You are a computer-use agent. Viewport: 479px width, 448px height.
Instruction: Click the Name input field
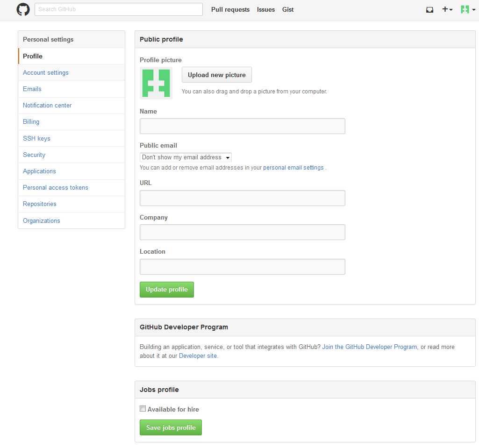coord(242,126)
